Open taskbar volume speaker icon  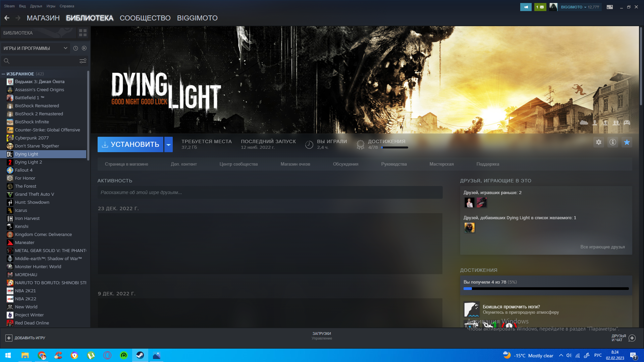[x=569, y=355]
